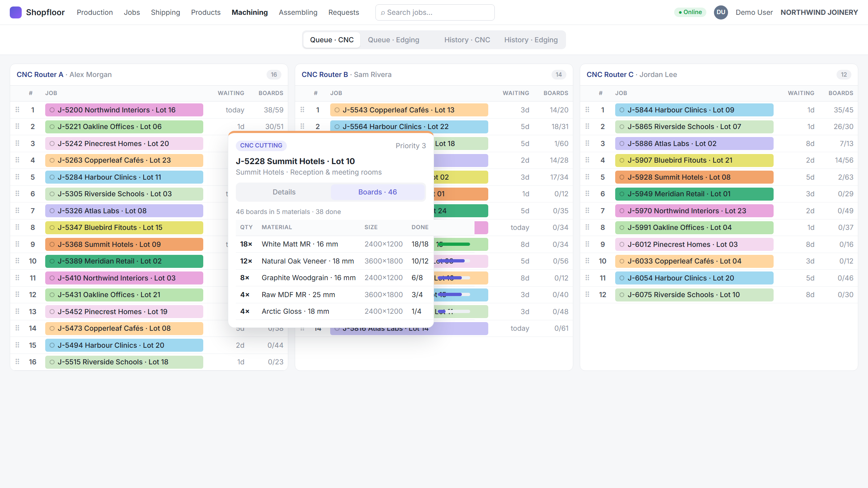Viewport: 868px width, 488px height.
Task: Grab drag handle for J-5844 Harbour Clinics row
Action: pos(587,110)
